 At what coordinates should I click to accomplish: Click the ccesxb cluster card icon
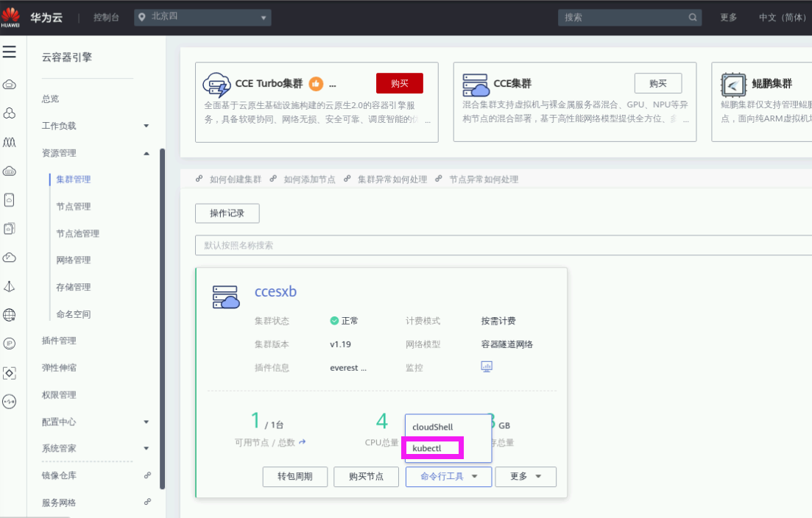pos(226,297)
